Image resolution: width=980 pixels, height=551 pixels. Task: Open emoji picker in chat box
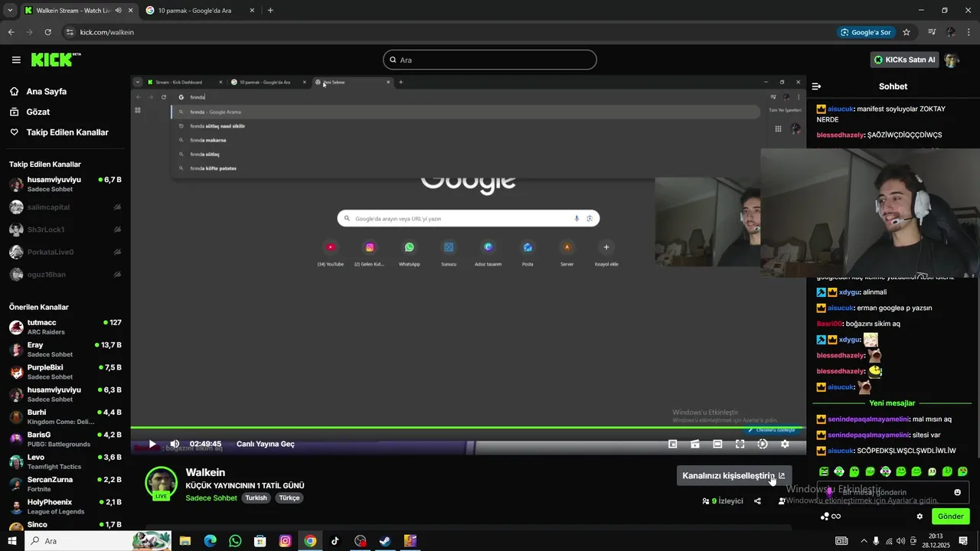click(957, 492)
